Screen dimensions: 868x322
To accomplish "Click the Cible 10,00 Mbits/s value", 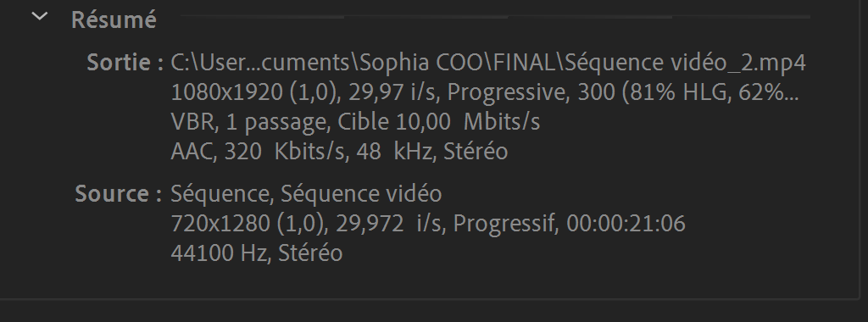I will 439,122.
